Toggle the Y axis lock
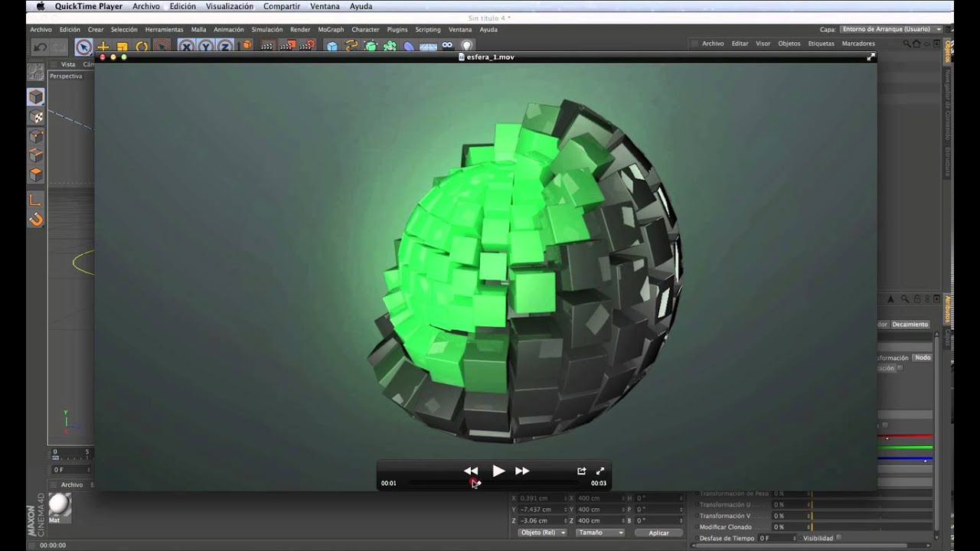This screenshot has height=551, width=980. tap(205, 47)
